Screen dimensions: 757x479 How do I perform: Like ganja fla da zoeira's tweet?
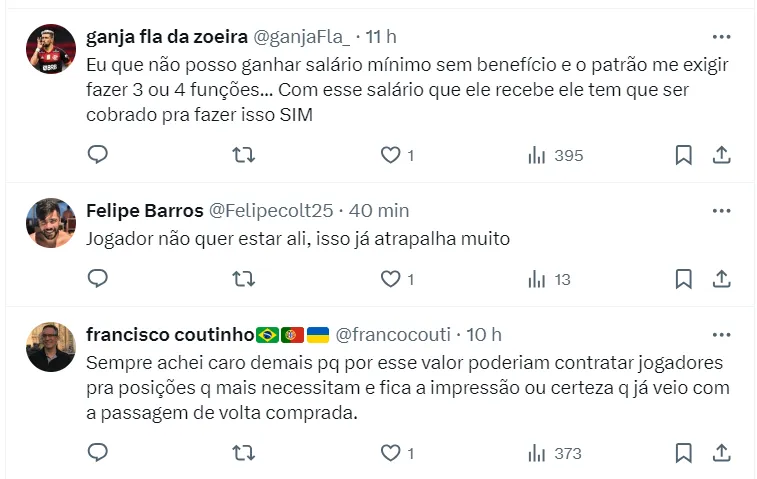tap(391, 155)
